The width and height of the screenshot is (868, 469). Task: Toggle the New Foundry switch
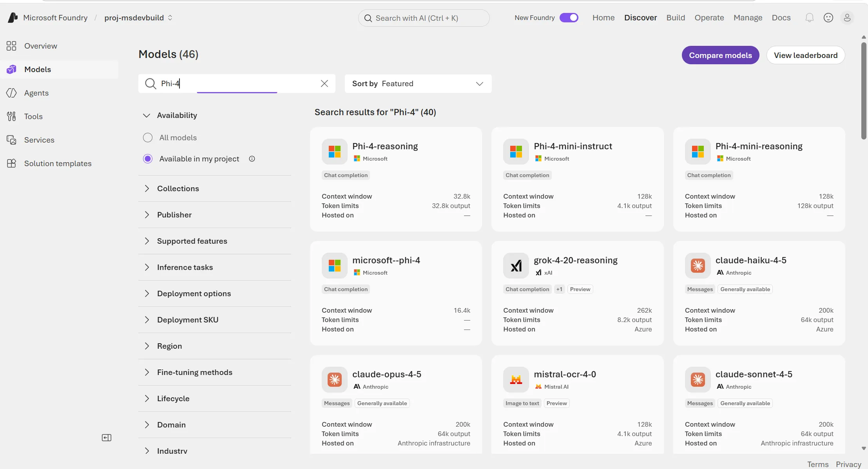[569, 18]
